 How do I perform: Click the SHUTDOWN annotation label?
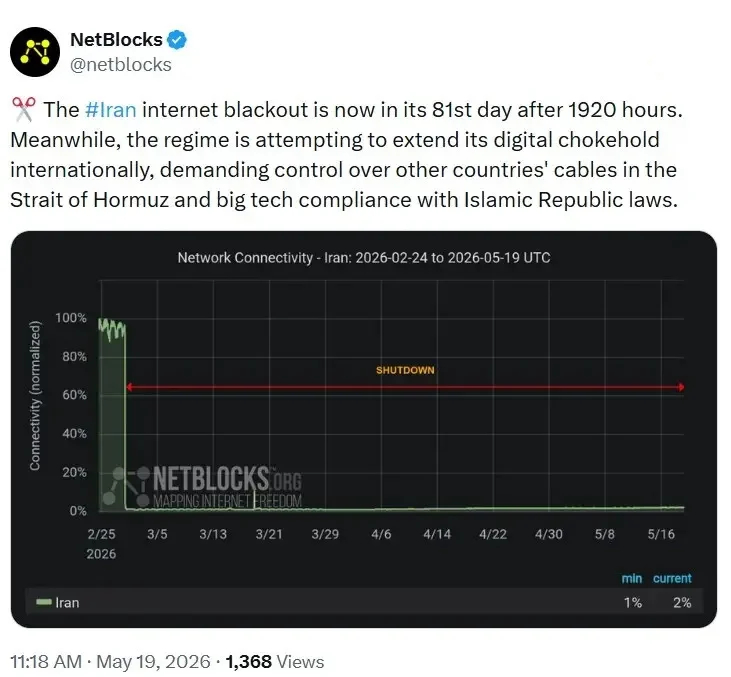pyautogui.click(x=405, y=370)
